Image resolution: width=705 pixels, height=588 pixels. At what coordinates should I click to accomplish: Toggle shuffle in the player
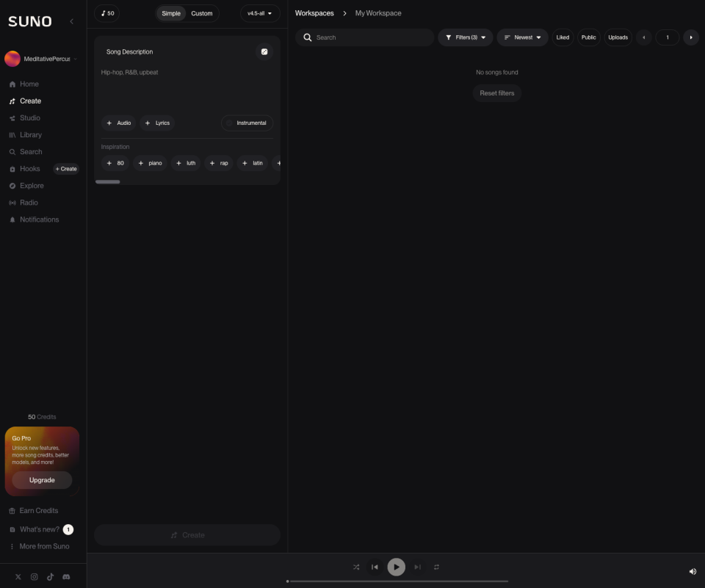(x=356, y=567)
